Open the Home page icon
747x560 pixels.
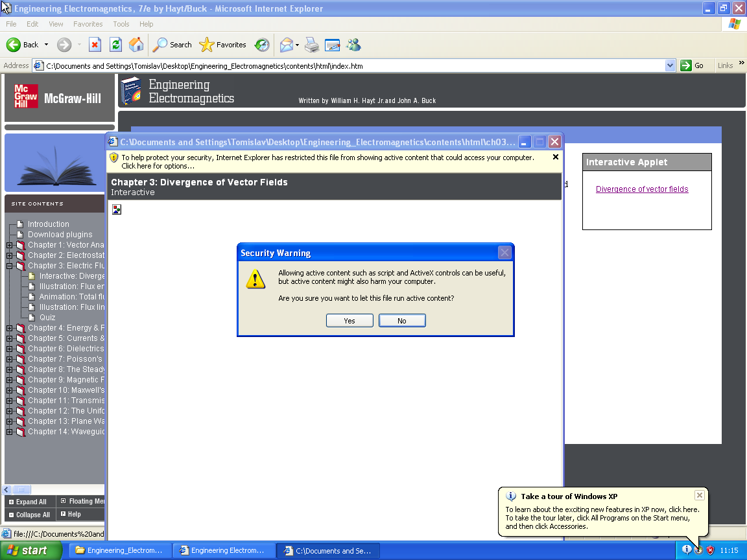pos(136,45)
